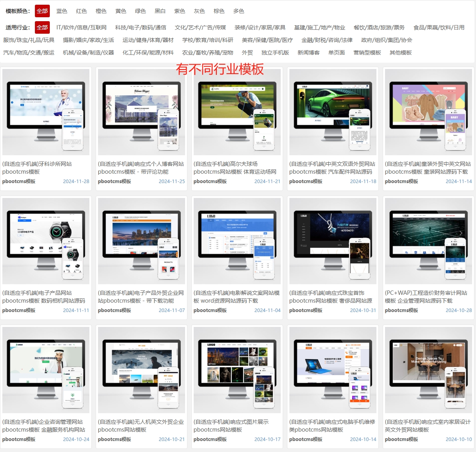476x452 pixels.
Task: Open the smartwatch electronics template thumbnail
Action: tap(46, 241)
